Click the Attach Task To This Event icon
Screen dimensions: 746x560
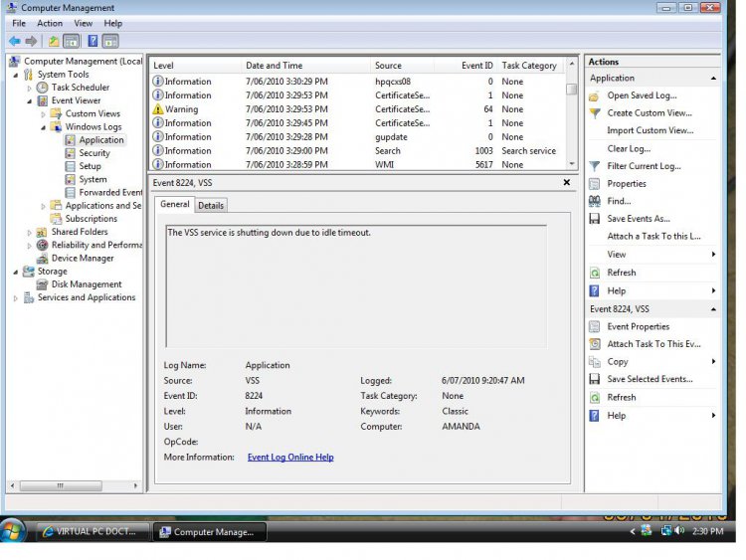point(594,344)
